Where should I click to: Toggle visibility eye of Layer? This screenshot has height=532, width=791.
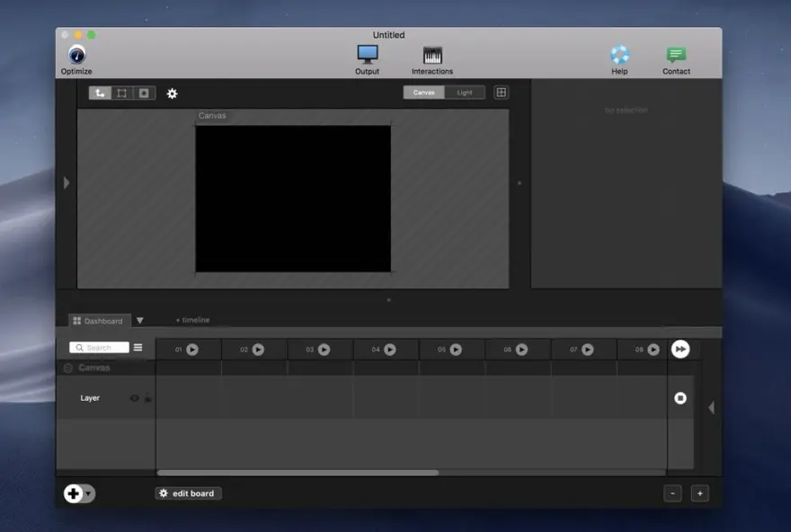click(x=134, y=398)
